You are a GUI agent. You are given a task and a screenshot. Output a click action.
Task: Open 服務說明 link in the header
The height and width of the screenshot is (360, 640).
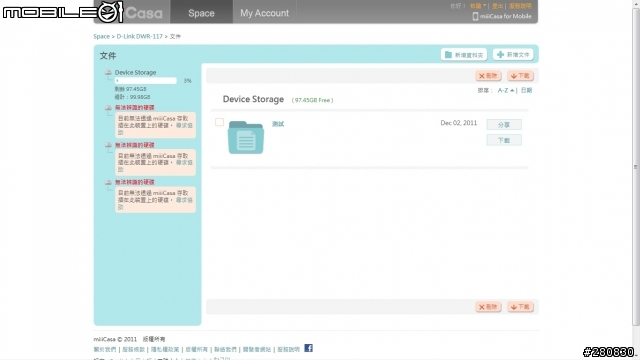[x=520, y=6]
